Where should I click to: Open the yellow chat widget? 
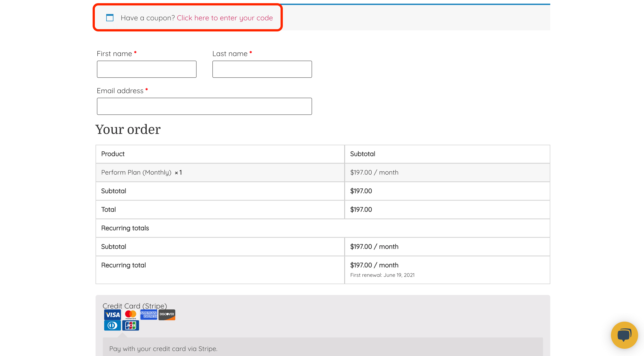click(624, 335)
